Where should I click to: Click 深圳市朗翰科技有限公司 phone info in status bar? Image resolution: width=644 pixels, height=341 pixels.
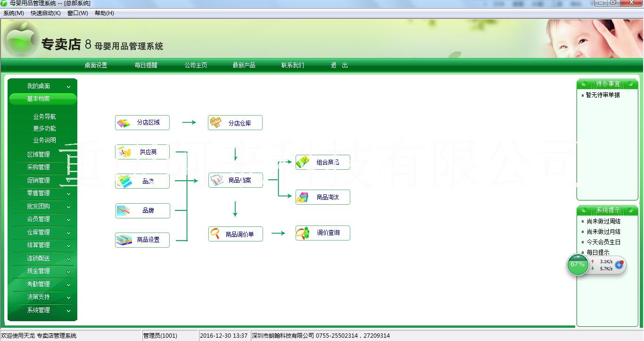coord(321,336)
